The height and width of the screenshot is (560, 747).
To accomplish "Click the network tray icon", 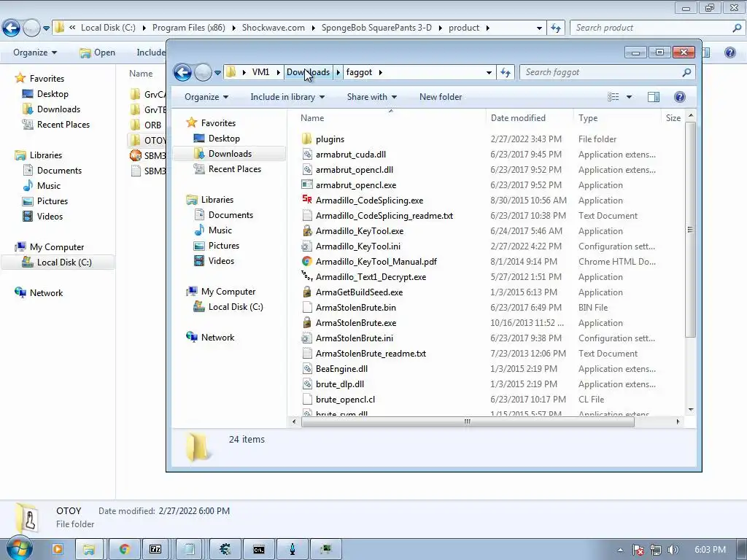I will point(656,550).
